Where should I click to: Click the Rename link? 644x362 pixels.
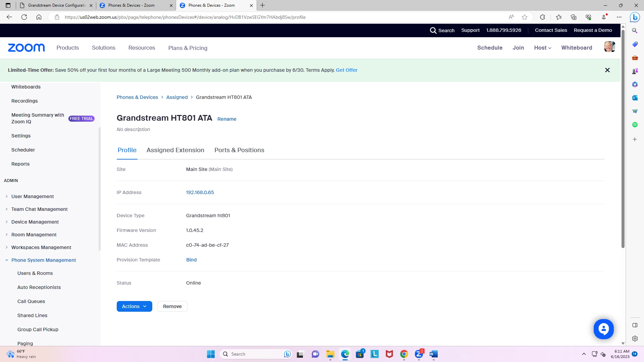tap(227, 119)
